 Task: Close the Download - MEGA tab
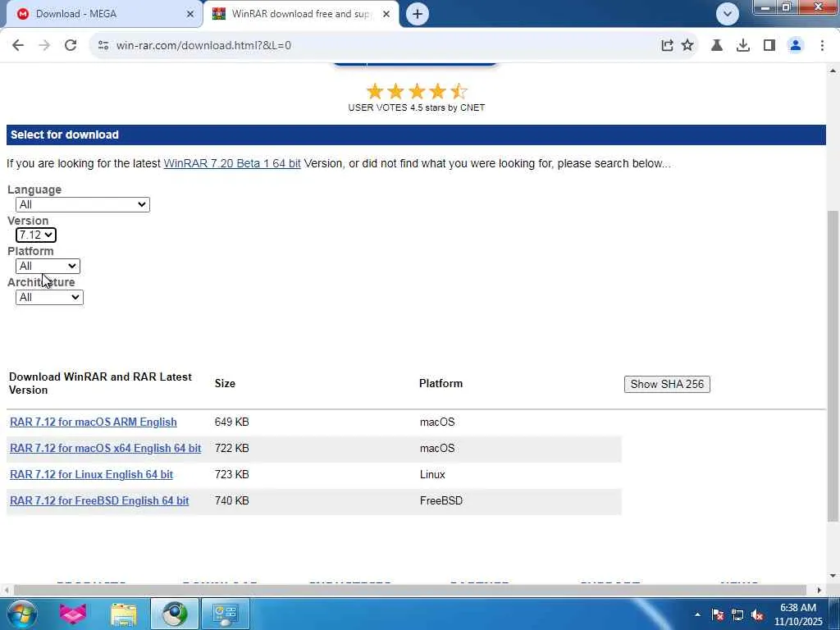pos(190,14)
